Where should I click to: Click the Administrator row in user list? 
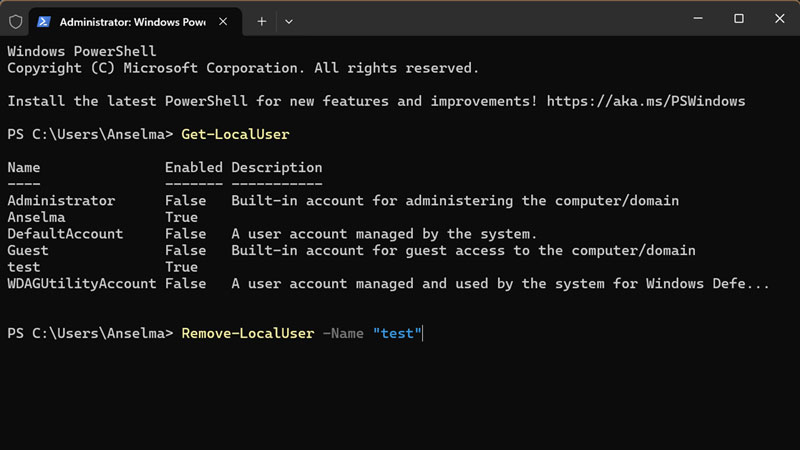[x=61, y=201]
